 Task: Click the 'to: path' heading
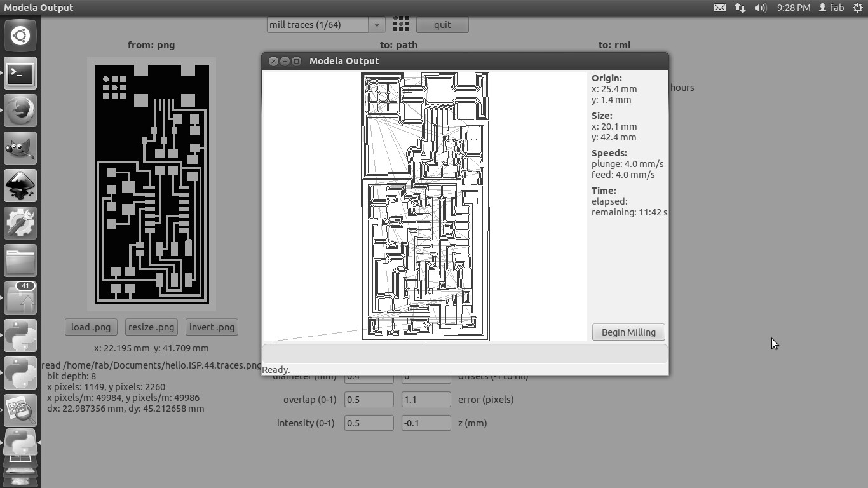pos(398,45)
